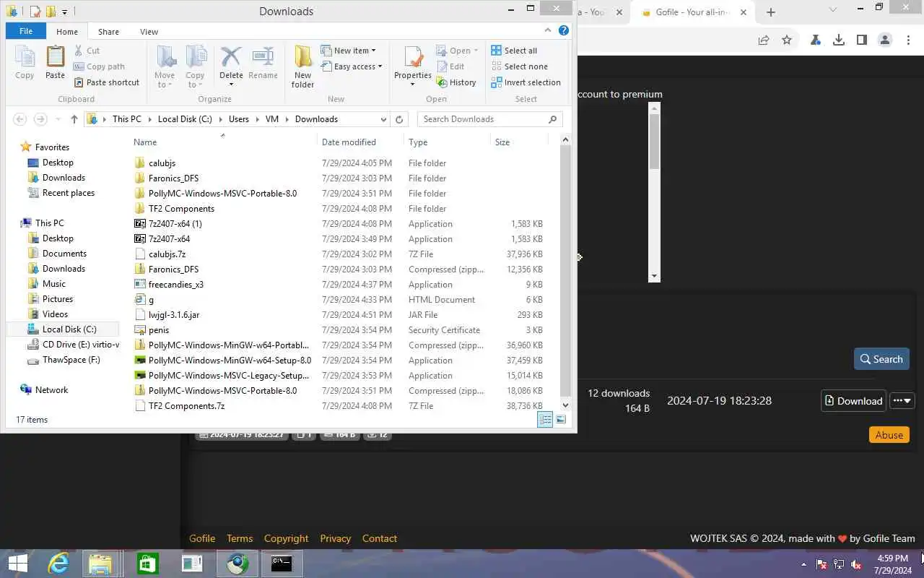This screenshot has height=578, width=924.
Task: Click Select none in the ribbon
Action: pos(519,66)
